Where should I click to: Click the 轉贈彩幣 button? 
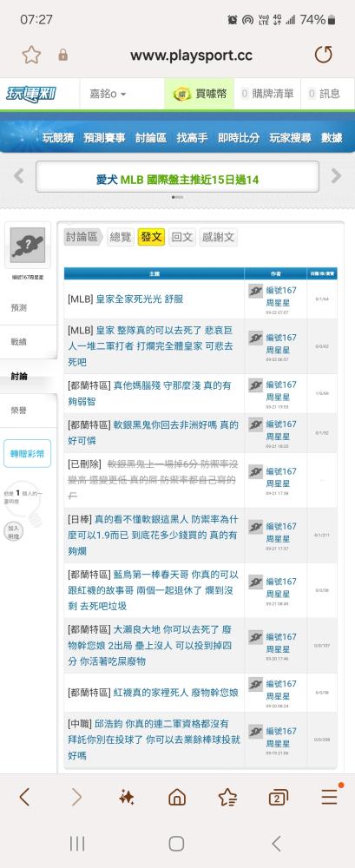tap(27, 454)
